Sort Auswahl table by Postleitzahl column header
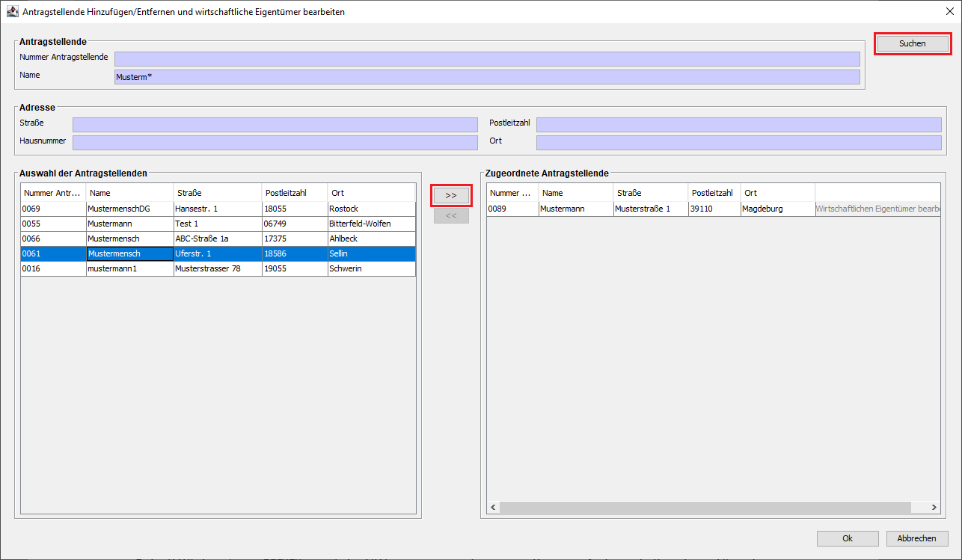The height and width of the screenshot is (560, 962). tap(295, 193)
